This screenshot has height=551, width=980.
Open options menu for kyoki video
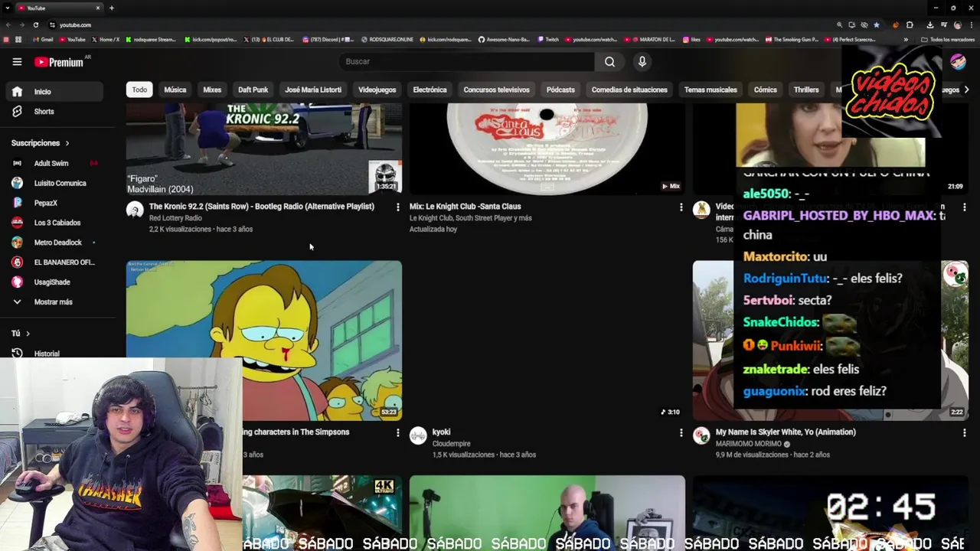coord(681,433)
